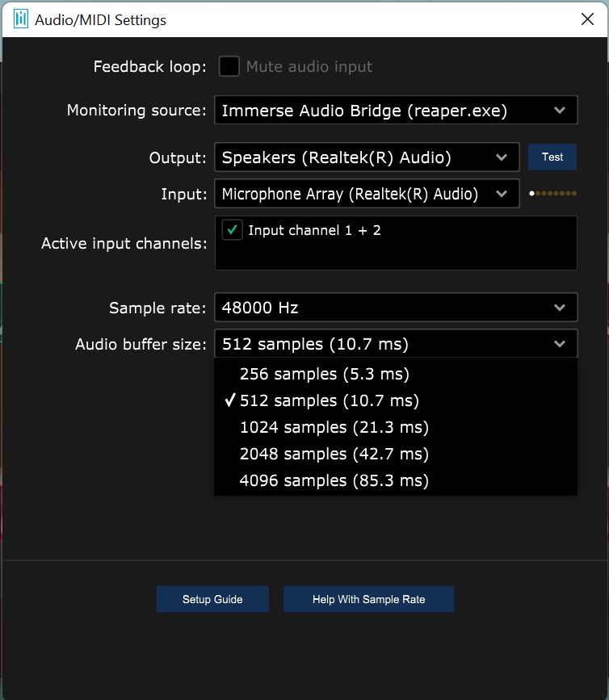Viewport: 609px width, 700px height.
Task: Click Help With Sample Rate button
Action: tap(368, 600)
